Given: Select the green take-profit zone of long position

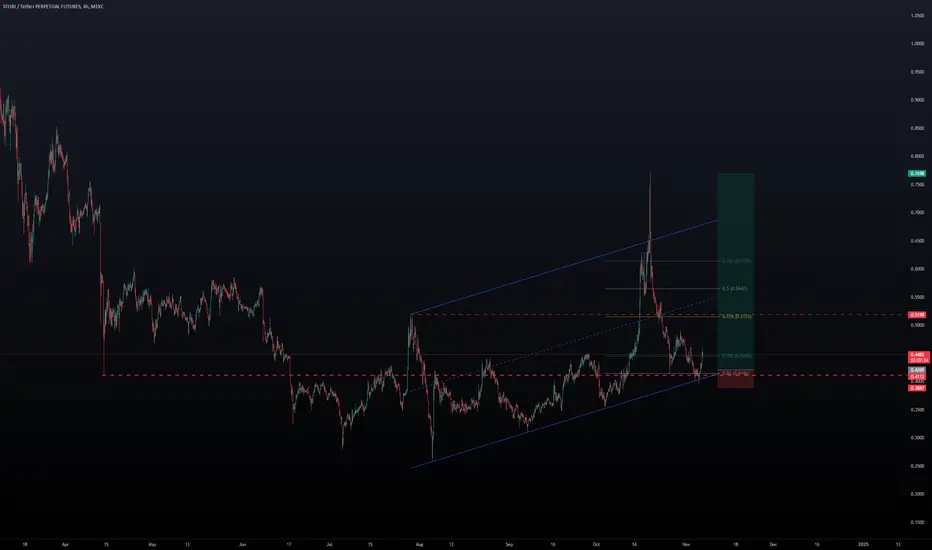Looking at the screenshot, I should coord(736,271).
